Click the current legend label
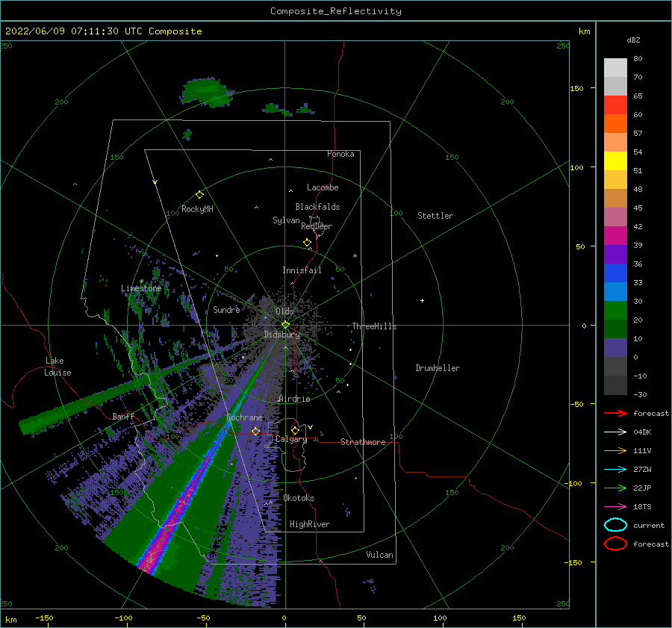The height and width of the screenshot is (628, 672). (x=649, y=525)
